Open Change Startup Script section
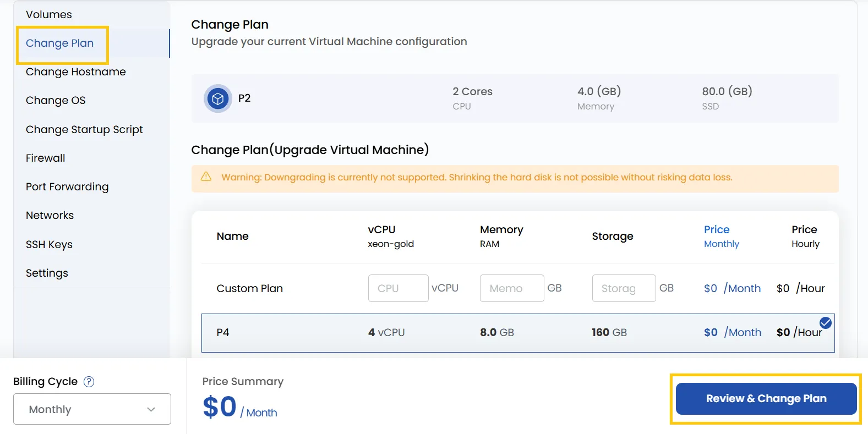868x434 pixels. pyautogui.click(x=84, y=129)
